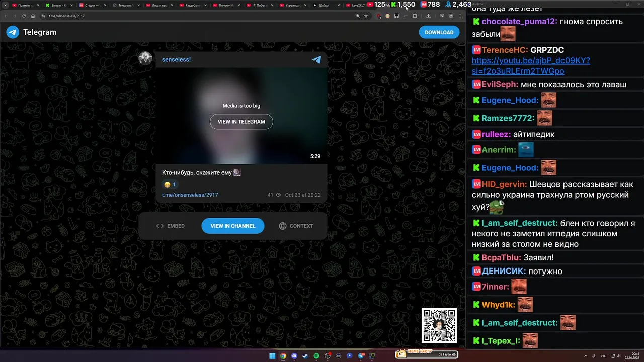The image size is (644, 362).
Task: Click the browser home icon
Action: [x=33, y=16]
